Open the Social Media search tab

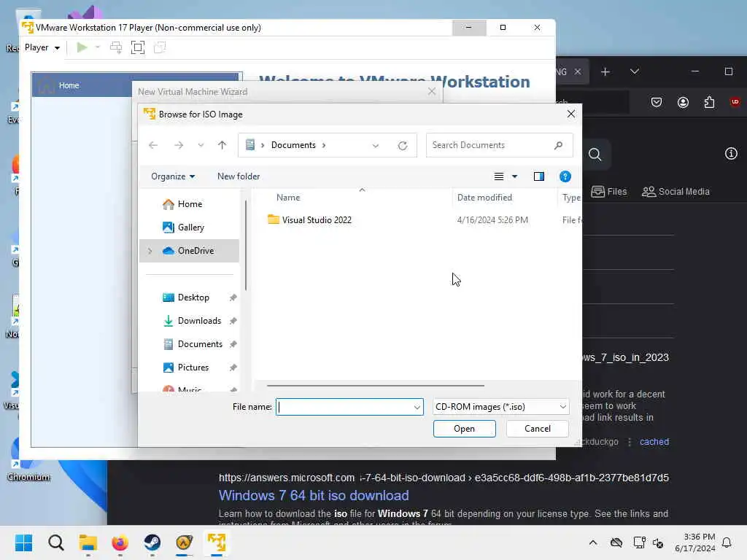pyautogui.click(x=676, y=192)
